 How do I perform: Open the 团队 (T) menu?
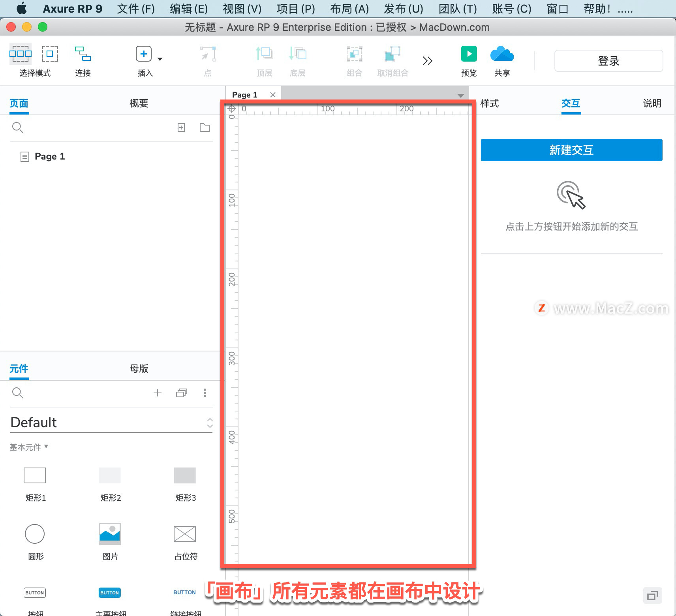(x=458, y=9)
